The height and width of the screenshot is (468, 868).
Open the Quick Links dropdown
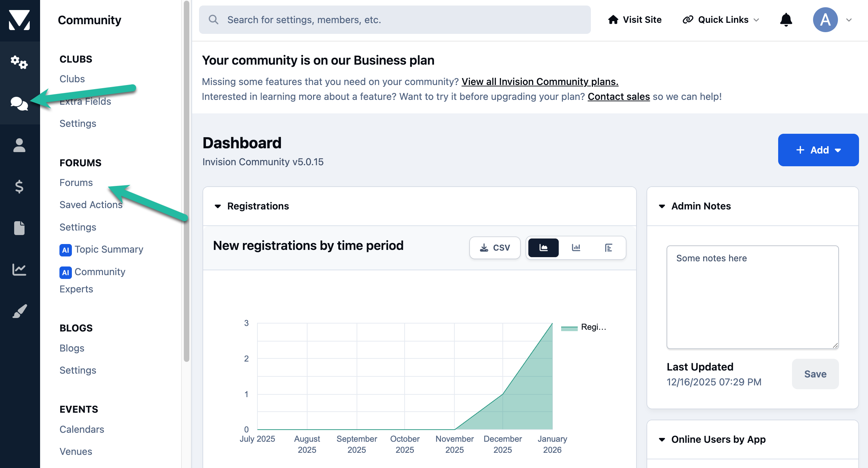pyautogui.click(x=721, y=20)
